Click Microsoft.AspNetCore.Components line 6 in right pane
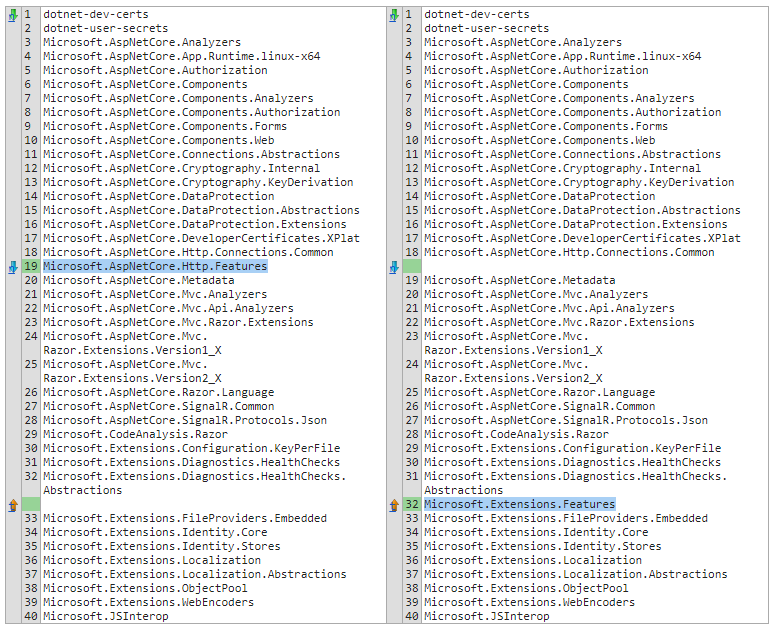 526,84
